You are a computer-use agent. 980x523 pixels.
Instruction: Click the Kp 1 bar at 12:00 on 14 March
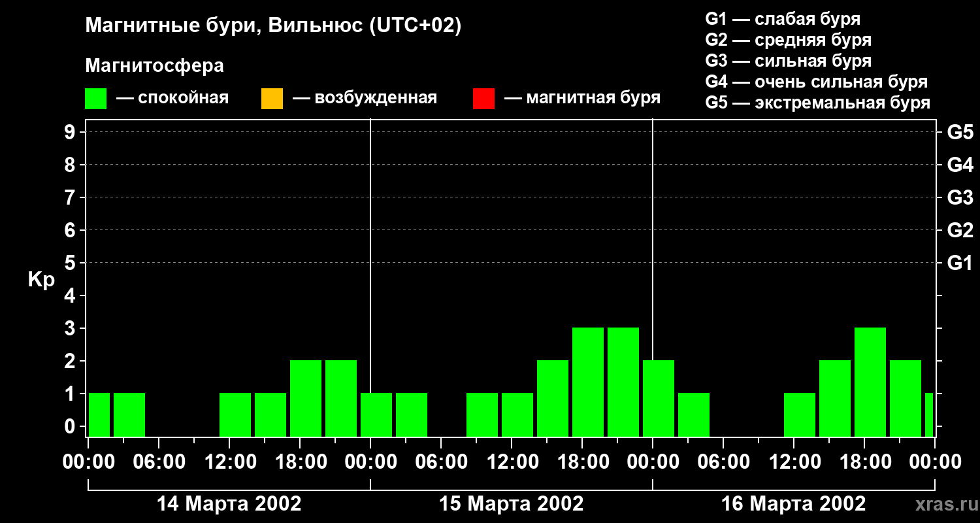point(235,414)
